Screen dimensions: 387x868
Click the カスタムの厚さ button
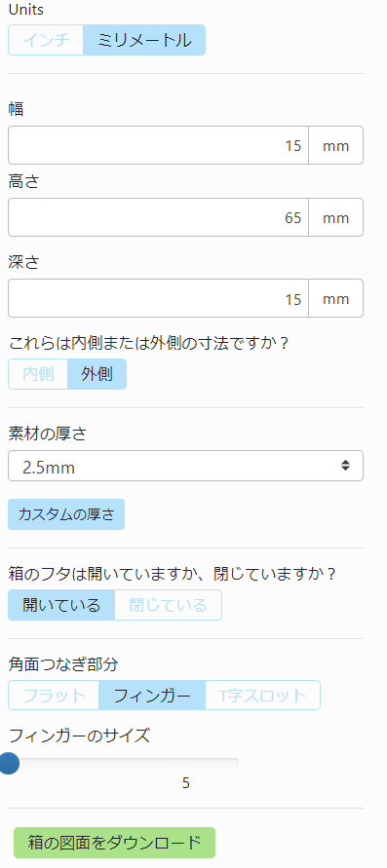(x=66, y=514)
